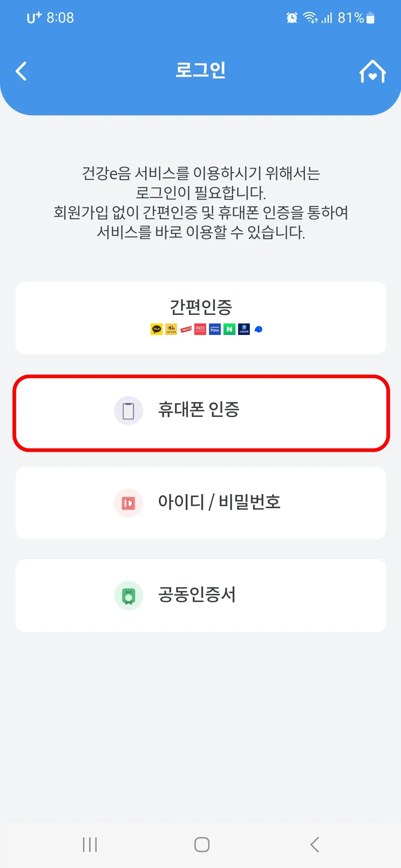Open the home icon in the header
Image resolution: width=401 pixels, height=868 pixels.
[373, 71]
